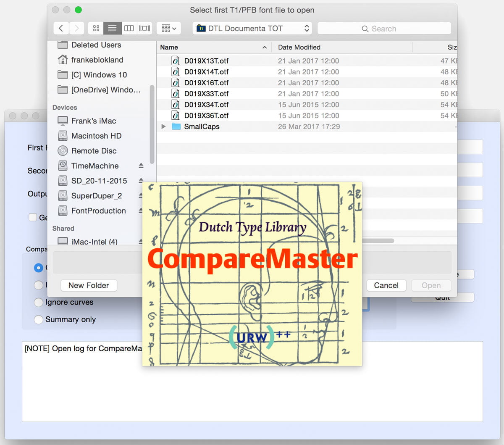
Task: Switch file dialog to icon view
Action: 96,28
